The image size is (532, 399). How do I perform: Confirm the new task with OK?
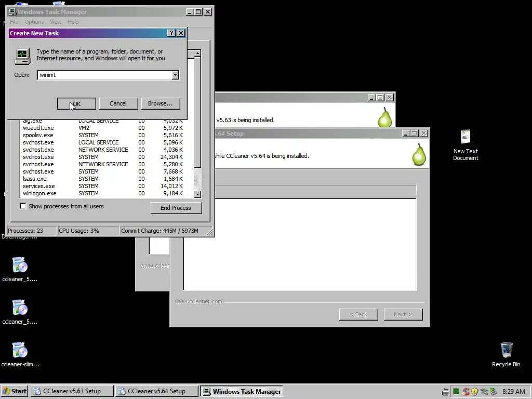pos(76,103)
